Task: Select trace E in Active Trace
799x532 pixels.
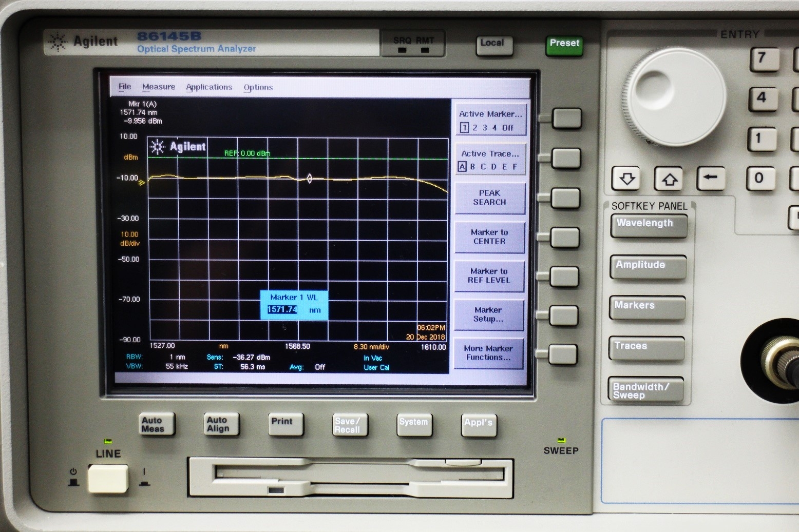Action: point(504,167)
